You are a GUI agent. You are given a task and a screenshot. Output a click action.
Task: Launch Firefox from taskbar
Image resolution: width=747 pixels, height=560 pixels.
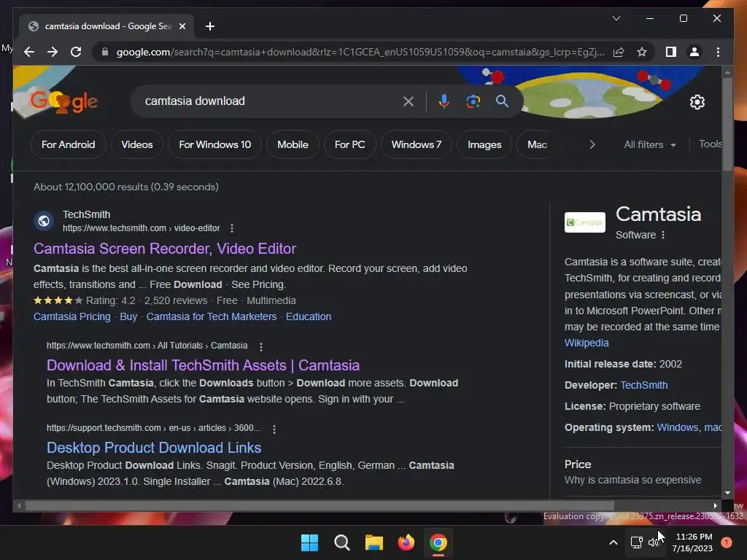click(406, 542)
